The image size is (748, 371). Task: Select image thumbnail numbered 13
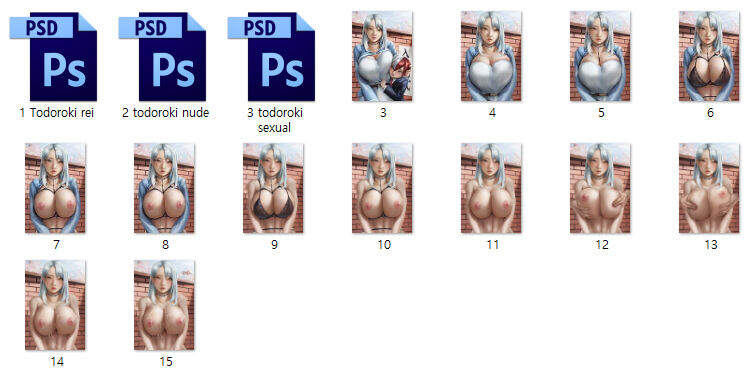point(709,188)
